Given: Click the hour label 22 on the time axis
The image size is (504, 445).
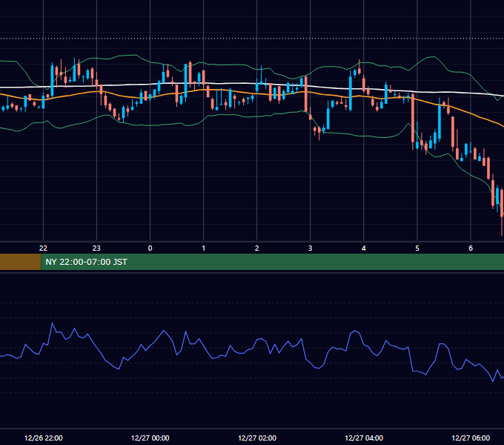Looking at the screenshot, I should tap(43, 248).
